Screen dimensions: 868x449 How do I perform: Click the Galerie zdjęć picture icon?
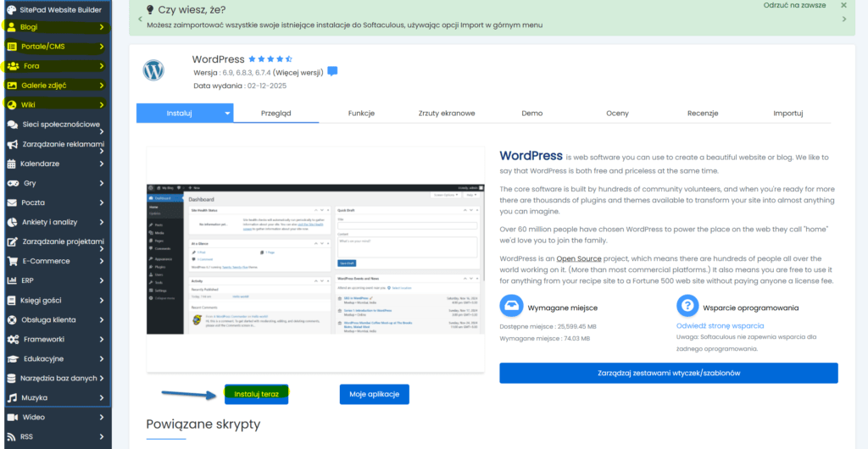click(12, 86)
